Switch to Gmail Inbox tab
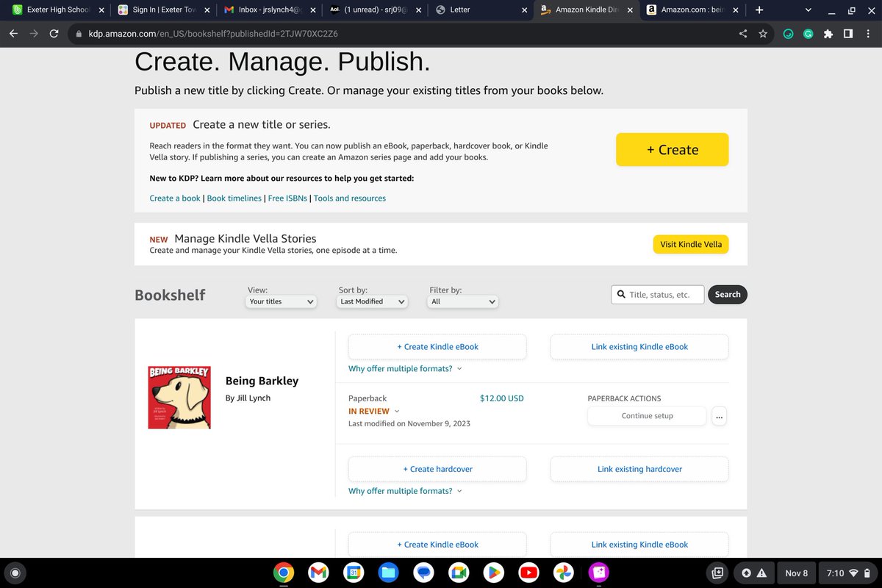The width and height of the screenshot is (882, 588). [x=268, y=10]
